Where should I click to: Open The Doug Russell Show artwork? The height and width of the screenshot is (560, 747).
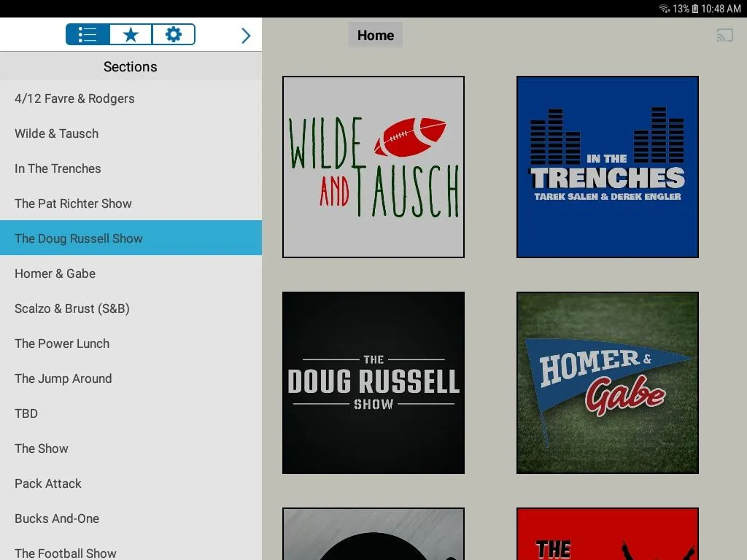tap(373, 382)
